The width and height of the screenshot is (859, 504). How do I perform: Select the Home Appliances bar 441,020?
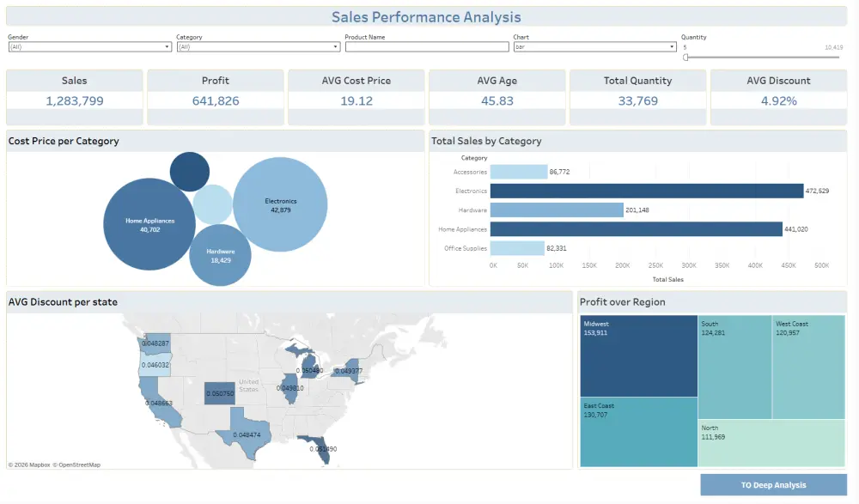[636, 229]
